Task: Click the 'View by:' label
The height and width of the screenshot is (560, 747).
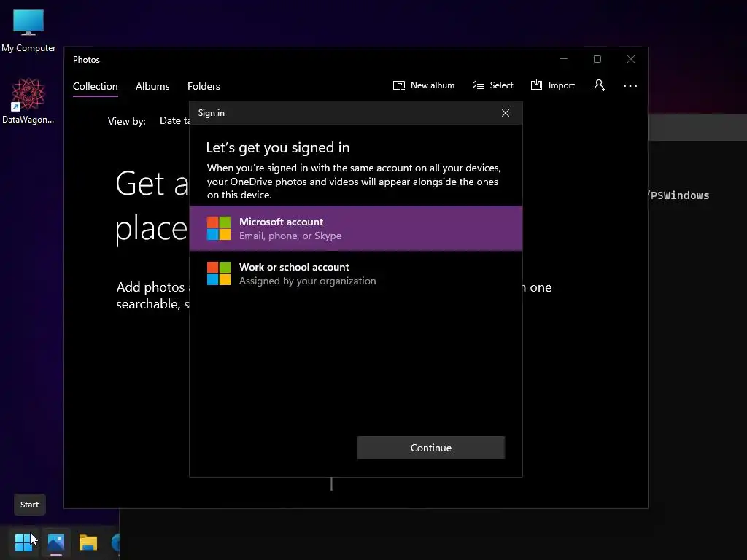Action: coord(127,121)
